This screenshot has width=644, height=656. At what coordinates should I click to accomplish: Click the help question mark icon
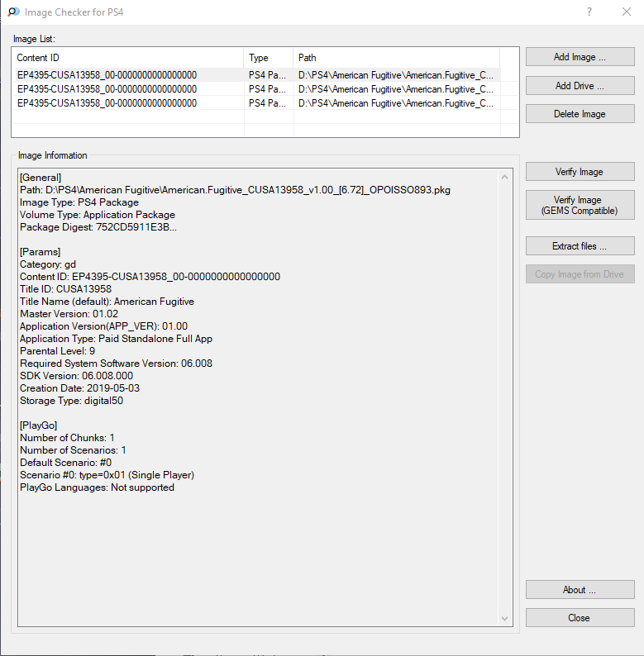[589, 12]
